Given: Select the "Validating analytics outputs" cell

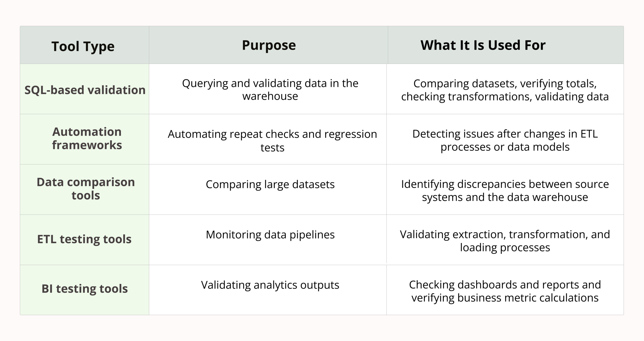Looking at the screenshot, I should [x=270, y=285].
